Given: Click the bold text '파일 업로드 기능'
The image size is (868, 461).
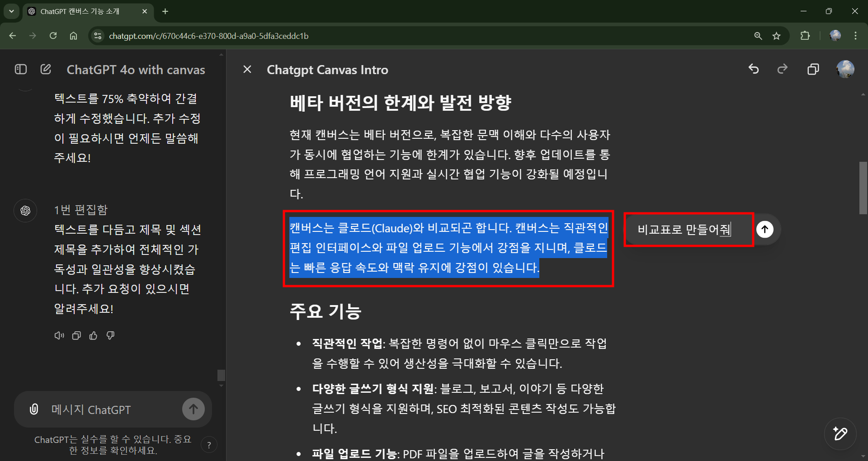Looking at the screenshot, I should point(355,454).
